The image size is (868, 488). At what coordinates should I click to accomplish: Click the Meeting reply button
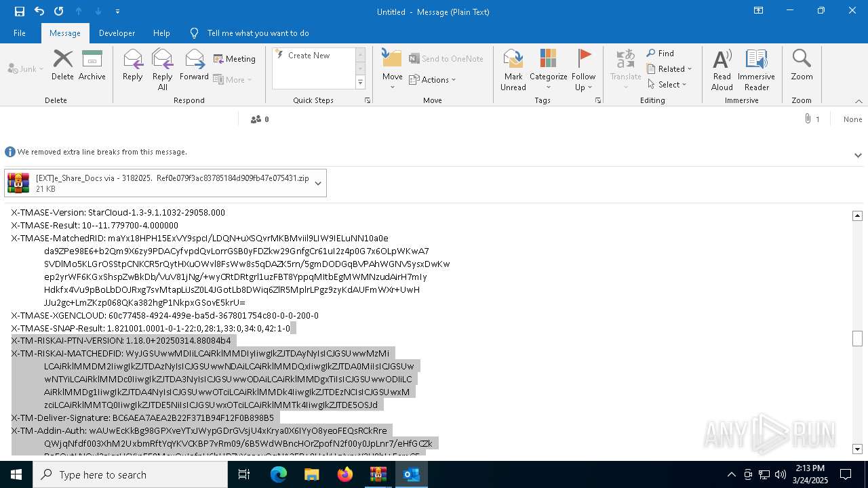pyautogui.click(x=235, y=59)
